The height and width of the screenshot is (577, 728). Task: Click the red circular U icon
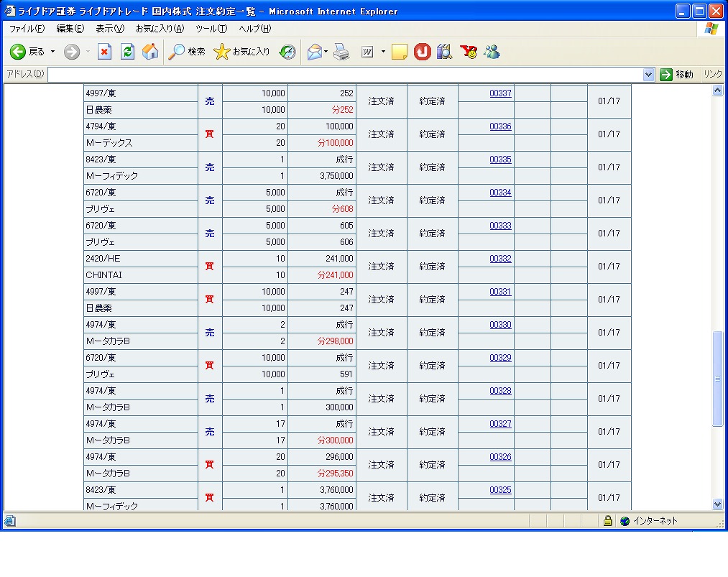[422, 52]
